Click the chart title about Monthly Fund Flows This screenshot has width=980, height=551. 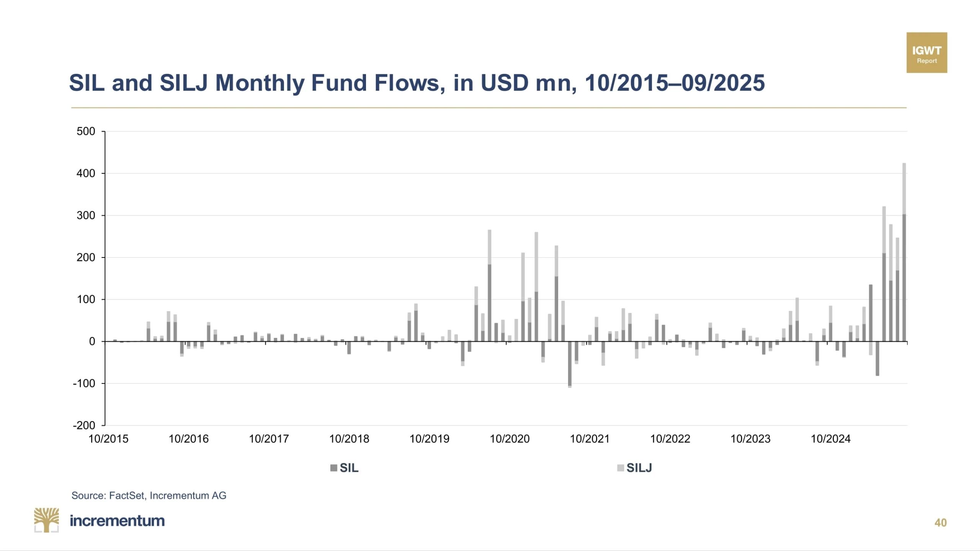(x=416, y=83)
